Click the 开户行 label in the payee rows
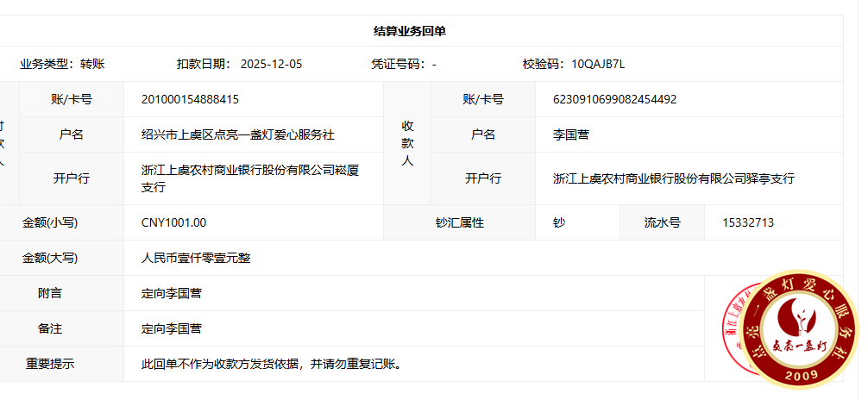The width and height of the screenshot is (868, 400). tap(483, 178)
